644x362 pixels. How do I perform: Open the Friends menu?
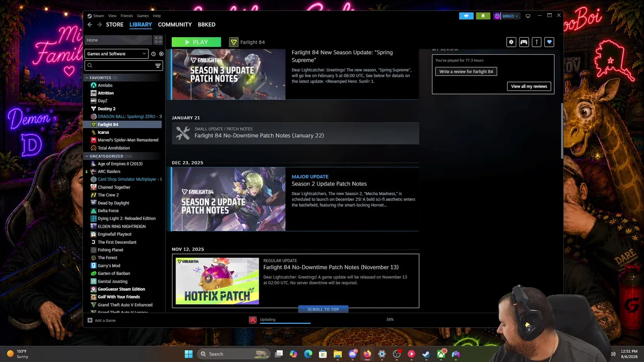tap(127, 16)
